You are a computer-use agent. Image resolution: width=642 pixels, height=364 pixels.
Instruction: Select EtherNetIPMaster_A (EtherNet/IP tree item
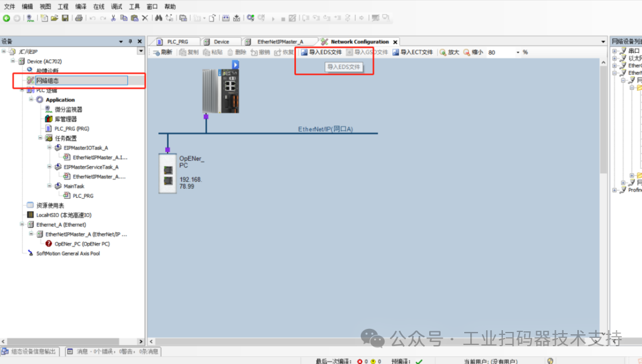(86, 235)
